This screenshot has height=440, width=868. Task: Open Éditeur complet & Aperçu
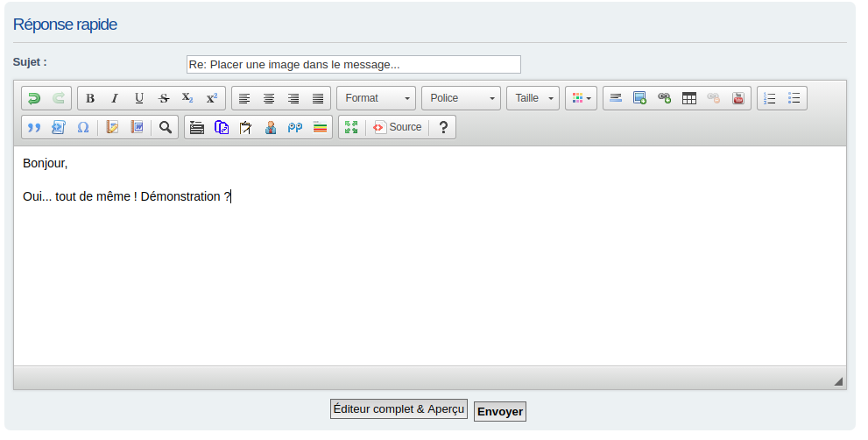(399, 409)
